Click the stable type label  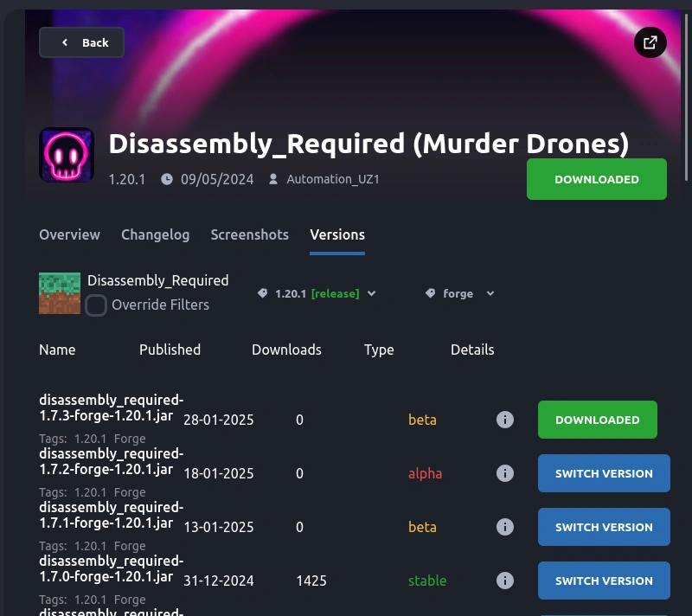coord(427,581)
